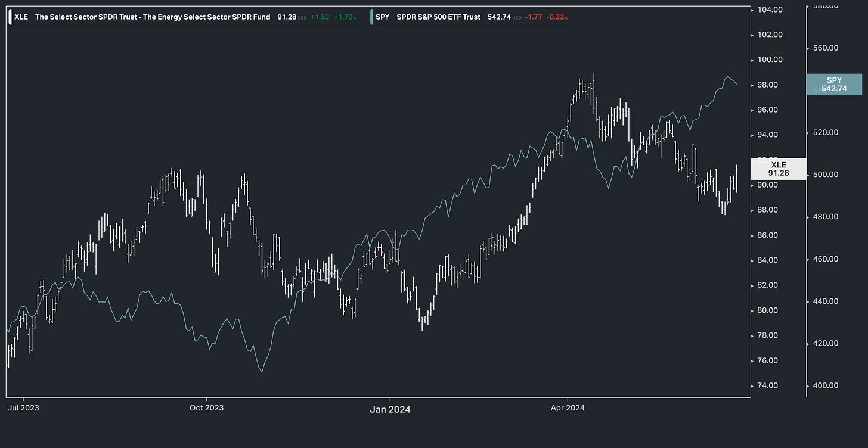Click the 520.00 label on SPY axis
Image resolution: width=868 pixels, height=448 pixels.
pyautogui.click(x=826, y=132)
